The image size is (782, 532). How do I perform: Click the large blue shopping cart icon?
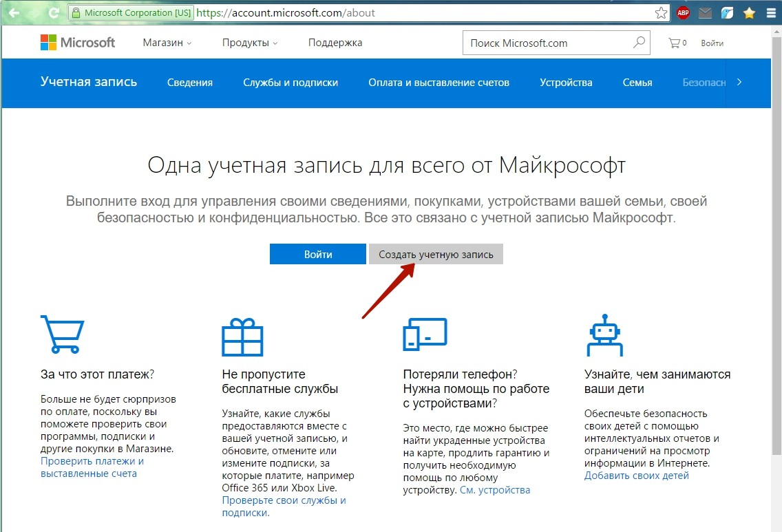pos(63,334)
